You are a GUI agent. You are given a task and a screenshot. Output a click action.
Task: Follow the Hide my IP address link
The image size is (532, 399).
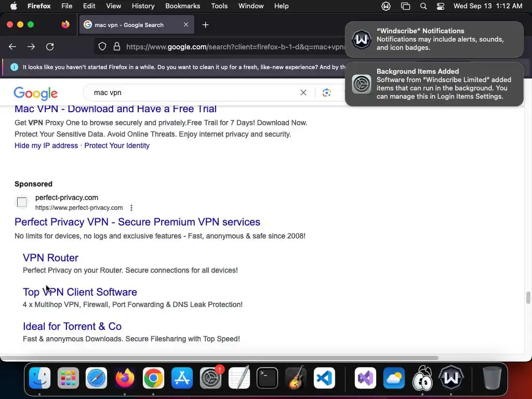pyautogui.click(x=46, y=145)
